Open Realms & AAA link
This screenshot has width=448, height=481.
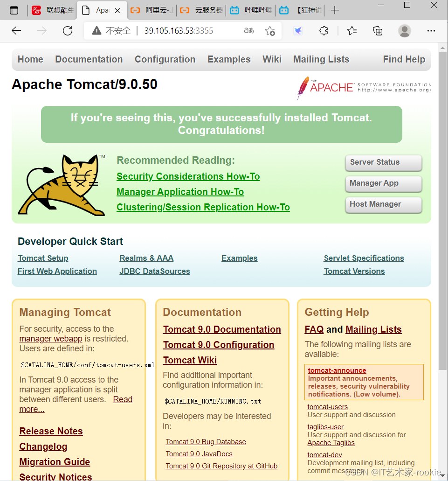146,258
